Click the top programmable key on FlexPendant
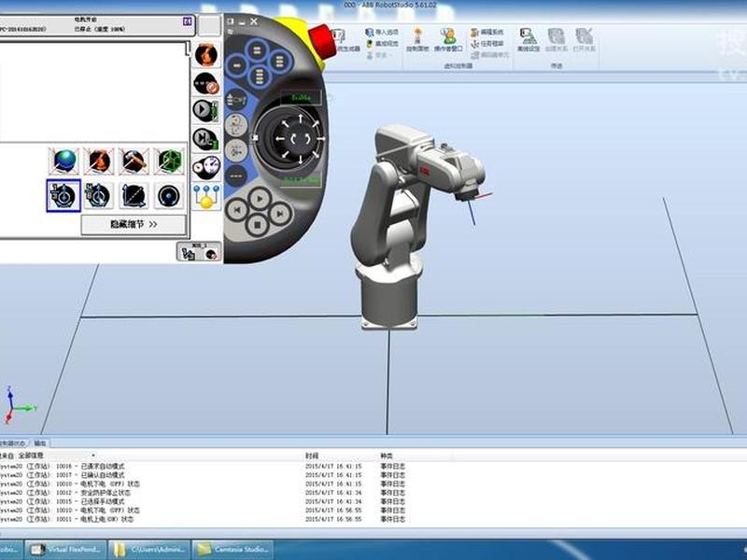 coord(257,50)
